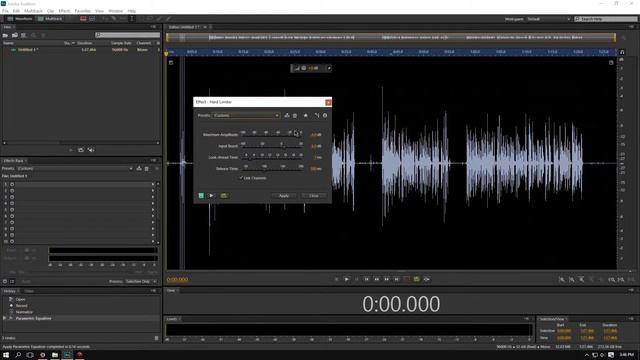Image resolution: width=640 pixels, height=360 pixels.
Task: Show spectral frequency display icon
Action: tap(83, 19)
